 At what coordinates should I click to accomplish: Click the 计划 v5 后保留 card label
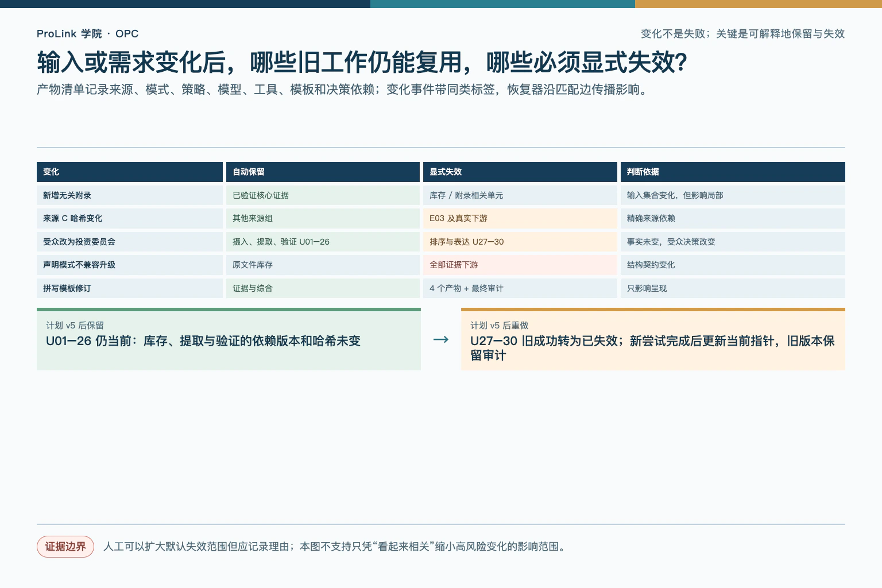[x=75, y=326]
